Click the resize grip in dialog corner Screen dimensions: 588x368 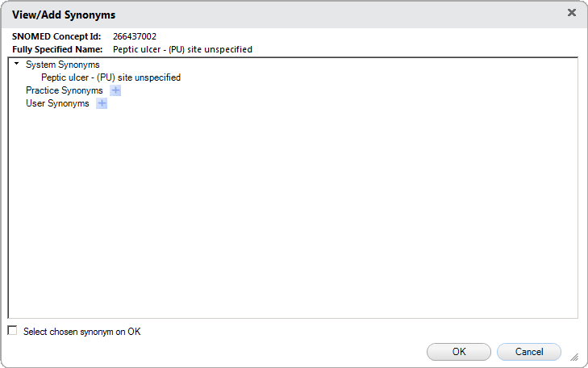tap(574, 358)
